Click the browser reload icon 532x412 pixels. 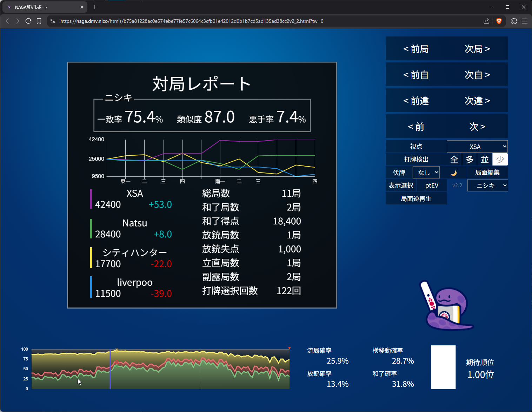pos(28,21)
